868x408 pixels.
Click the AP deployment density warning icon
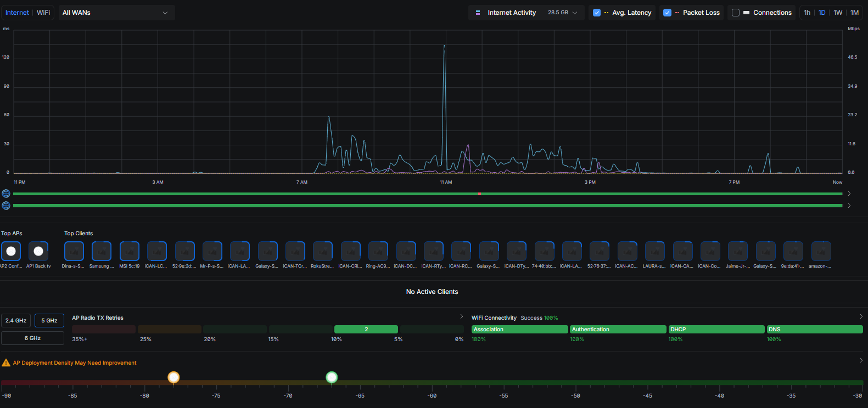click(6, 363)
